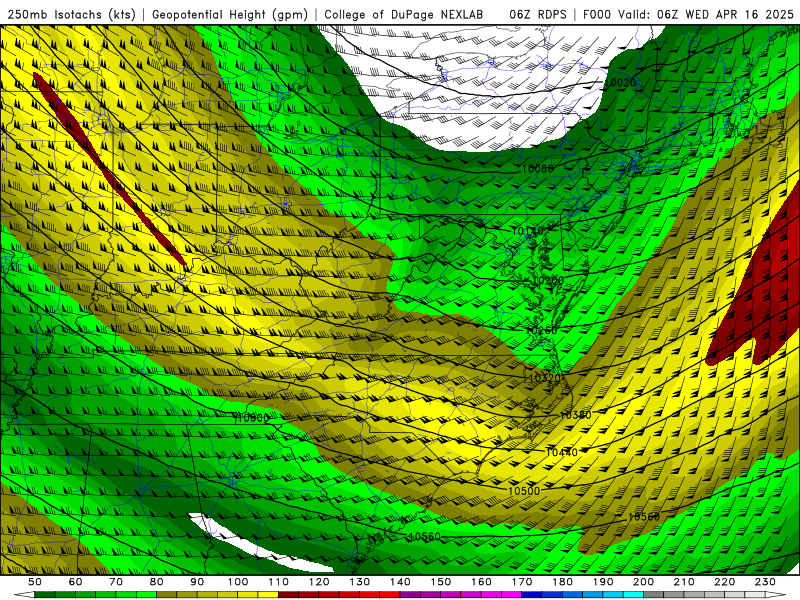Click the narrow maroon jet streak over the Midwest
This screenshot has width=800, height=600.
point(108,168)
